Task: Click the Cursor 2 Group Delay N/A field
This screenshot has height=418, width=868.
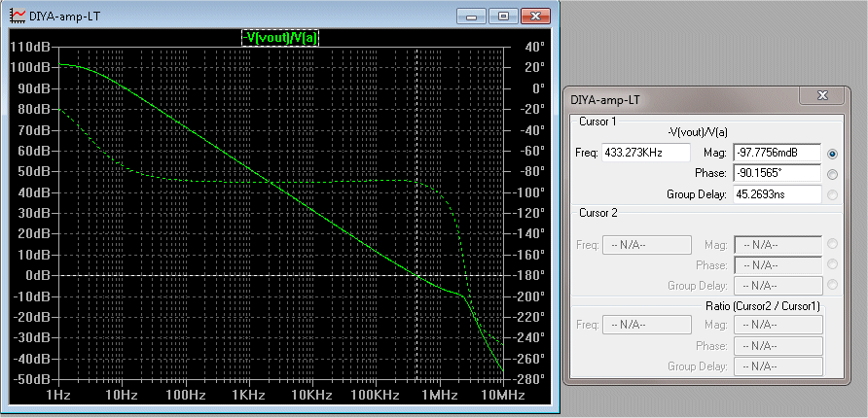Action: coord(778,285)
